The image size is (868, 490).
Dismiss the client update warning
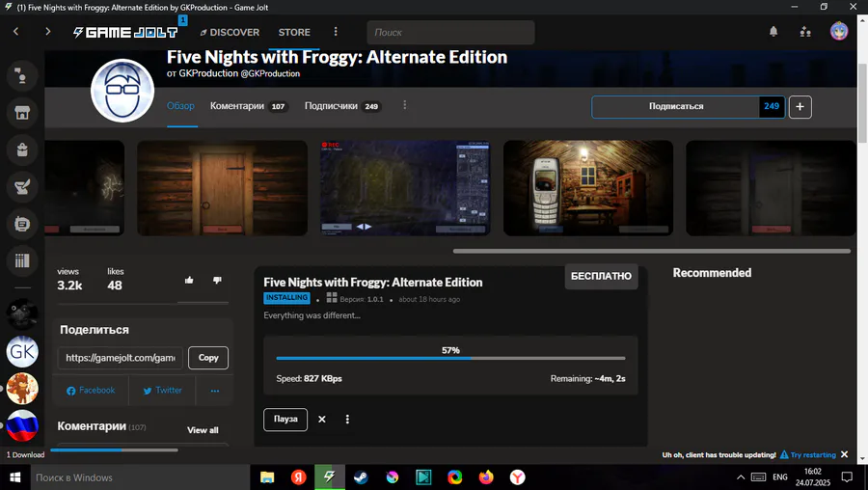(x=844, y=454)
